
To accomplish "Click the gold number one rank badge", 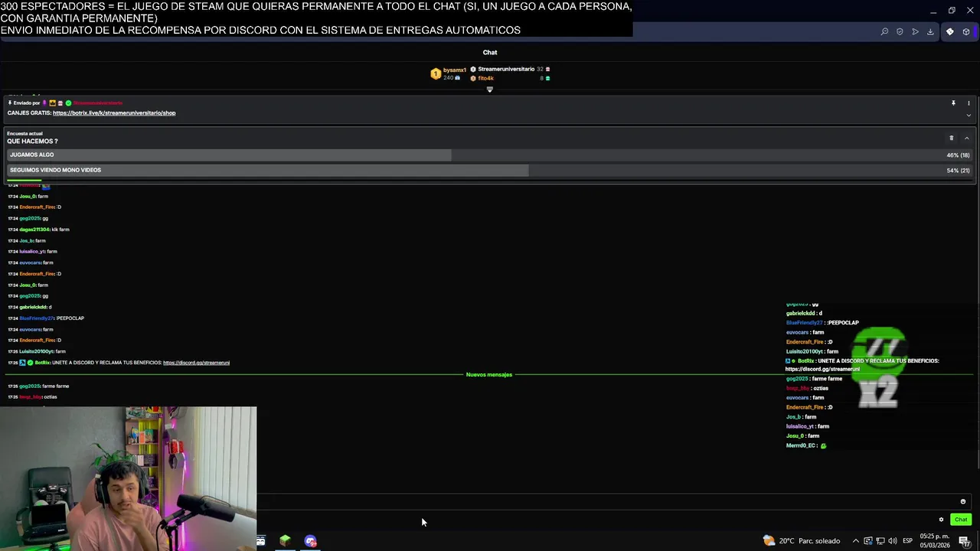I will point(436,73).
